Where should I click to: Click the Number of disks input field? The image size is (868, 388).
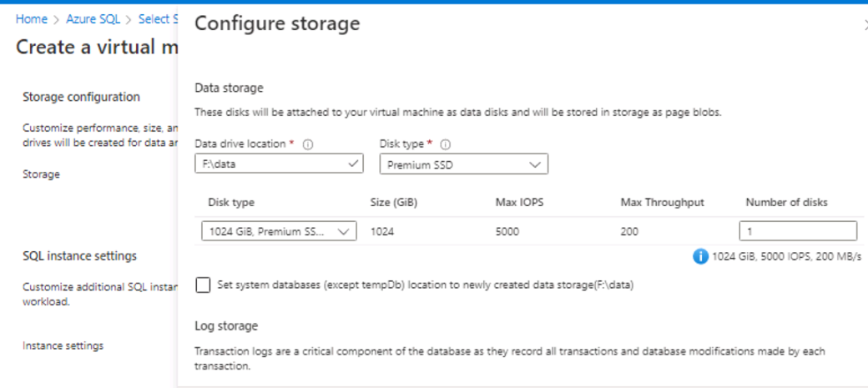coord(797,231)
